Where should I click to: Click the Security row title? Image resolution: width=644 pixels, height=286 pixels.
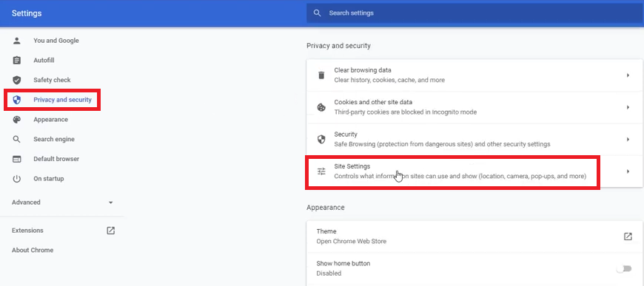[346, 135]
